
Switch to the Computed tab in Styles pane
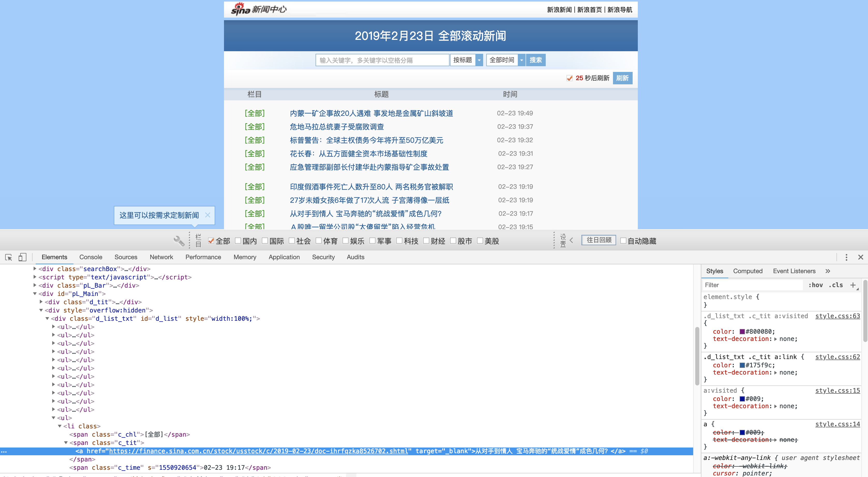tap(748, 271)
